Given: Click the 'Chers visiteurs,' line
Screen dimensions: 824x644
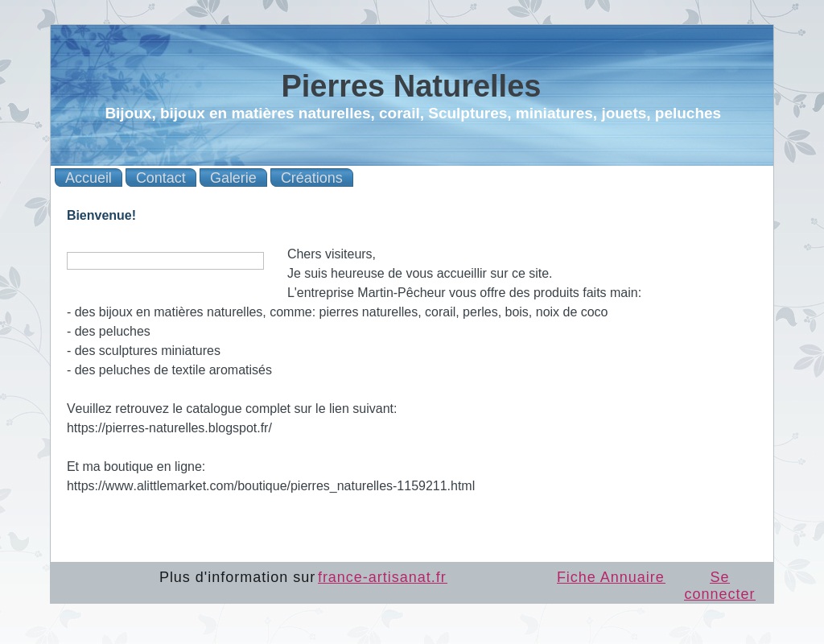Looking at the screenshot, I should coord(331,254).
